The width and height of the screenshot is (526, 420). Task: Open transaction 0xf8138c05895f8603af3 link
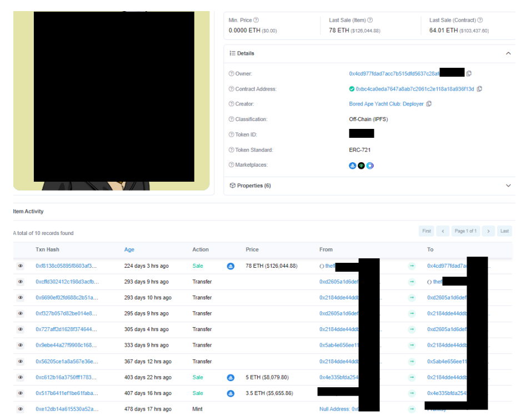[66, 266]
